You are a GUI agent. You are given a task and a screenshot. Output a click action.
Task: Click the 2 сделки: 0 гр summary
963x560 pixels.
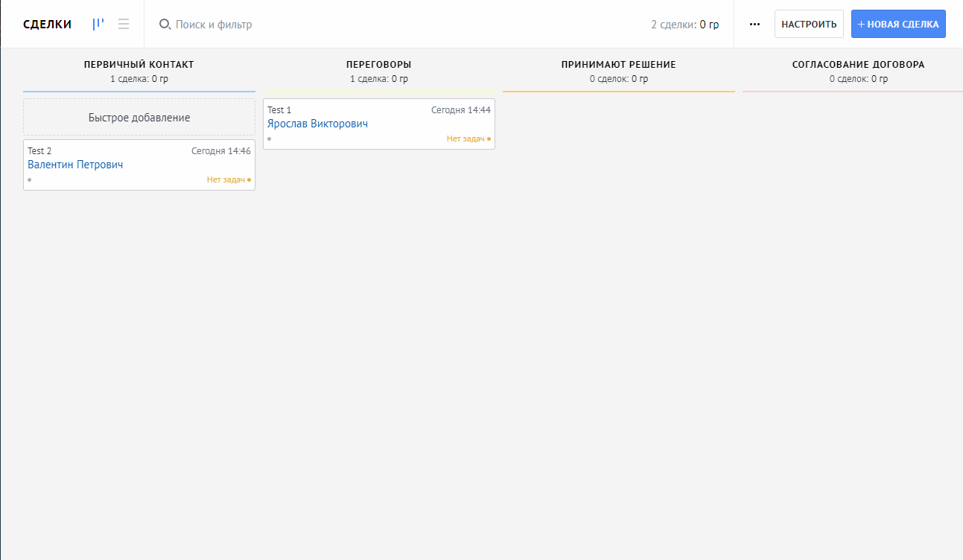685,25
